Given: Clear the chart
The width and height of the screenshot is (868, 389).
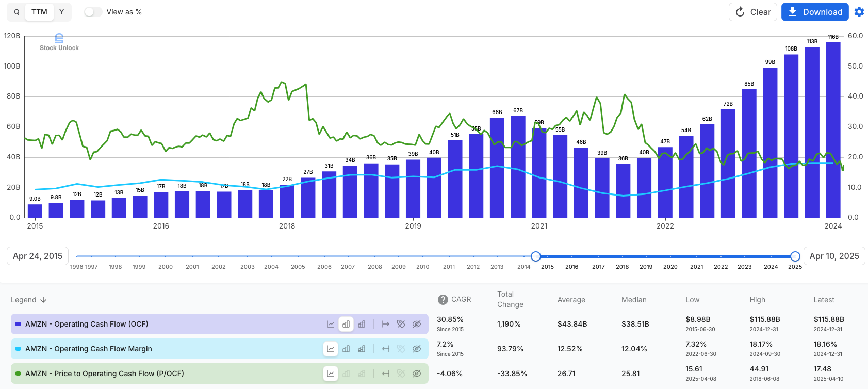Looking at the screenshot, I should pos(753,12).
